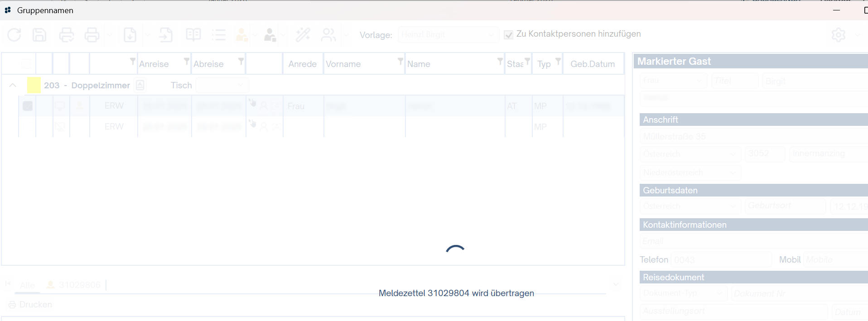Click the filter icon in Vorname column
The width and height of the screenshot is (868, 321).
[x=400, y=61]
